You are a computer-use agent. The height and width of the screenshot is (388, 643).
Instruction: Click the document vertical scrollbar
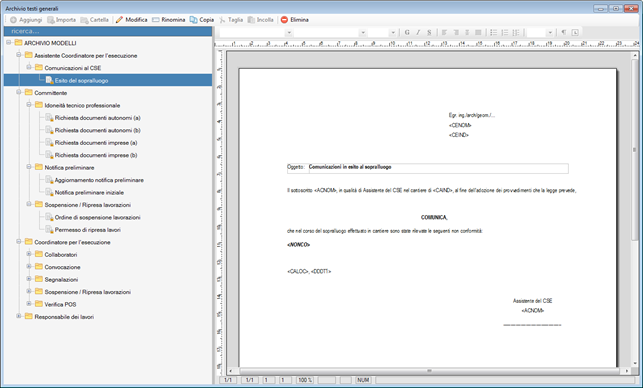(x=635, y=209)
